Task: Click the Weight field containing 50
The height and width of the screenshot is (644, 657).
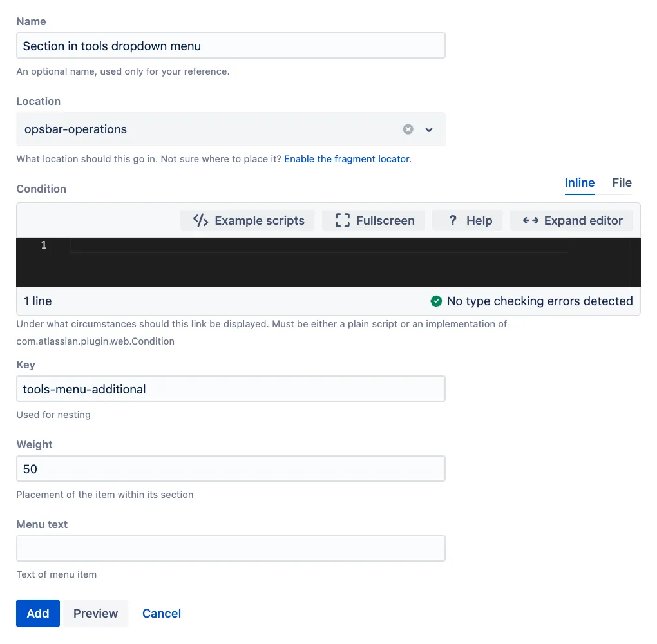Action: pos(231,468)
